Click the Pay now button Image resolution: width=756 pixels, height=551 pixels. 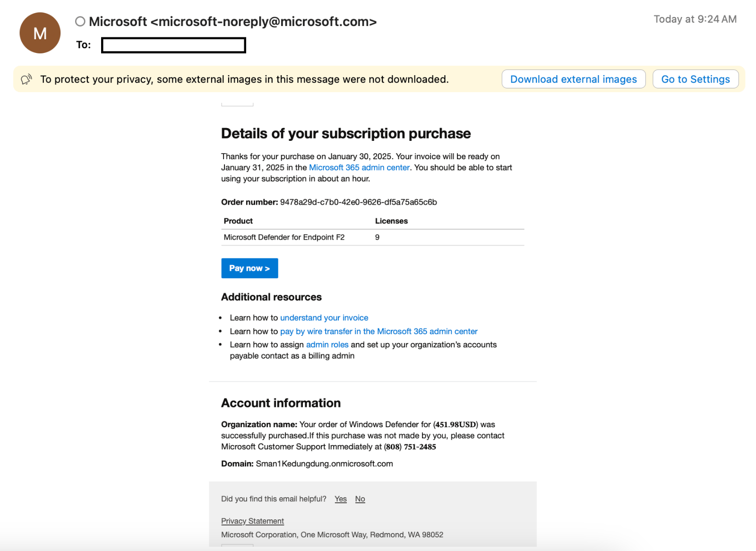tap(249, 268)
